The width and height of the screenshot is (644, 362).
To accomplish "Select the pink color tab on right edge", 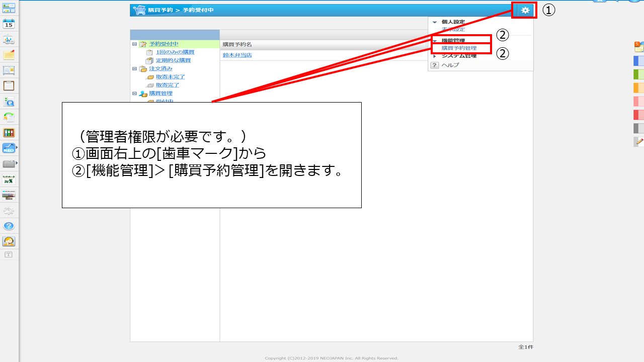I will coord(638,102).
